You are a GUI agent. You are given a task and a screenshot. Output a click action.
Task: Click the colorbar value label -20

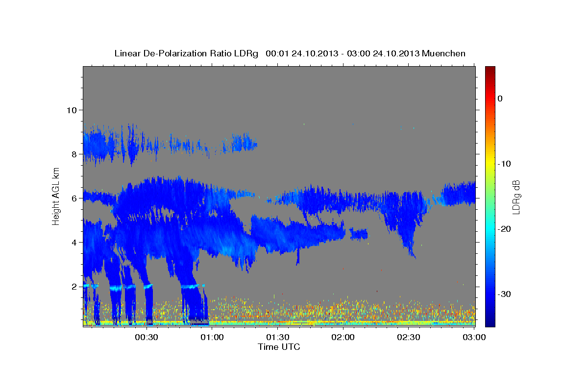tap(504, 229)
